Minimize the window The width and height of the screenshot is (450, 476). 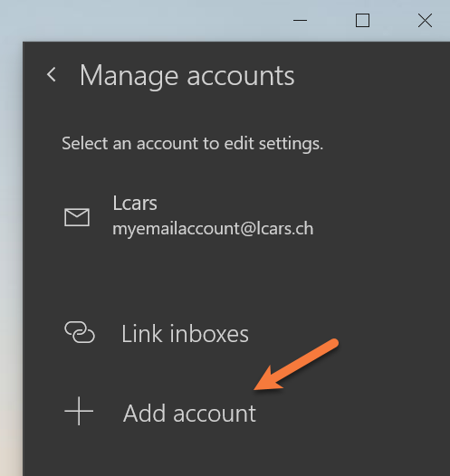300,21
